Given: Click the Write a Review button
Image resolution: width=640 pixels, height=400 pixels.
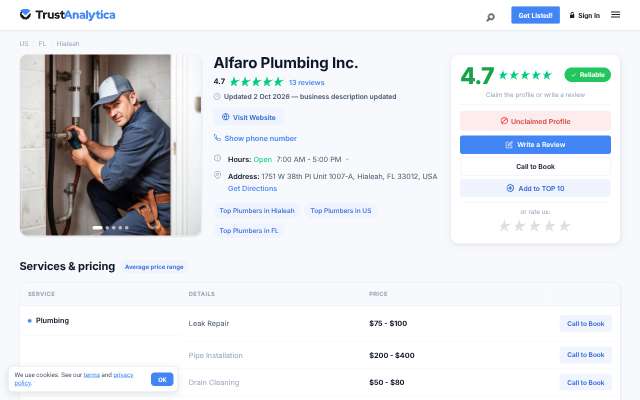Looking at the screenshot, I should [535, 145].
